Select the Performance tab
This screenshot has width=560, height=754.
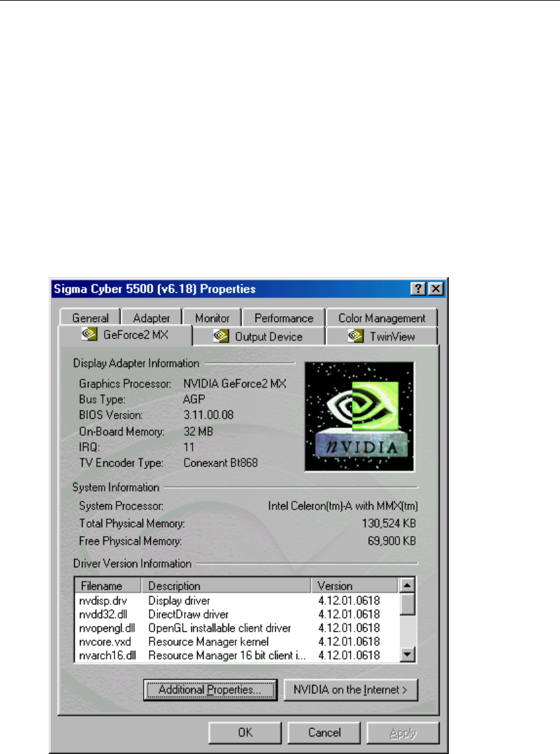pyautogui.click(x=284, y=318)
